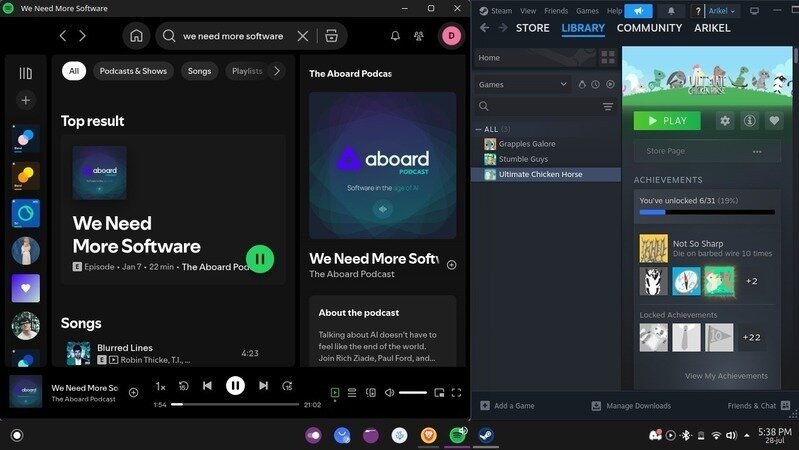The width and height of the screenshot is (799, 450).
Task: Enter Spotify full screen mode
Action: pyautogui.click(x=457, y=392)
